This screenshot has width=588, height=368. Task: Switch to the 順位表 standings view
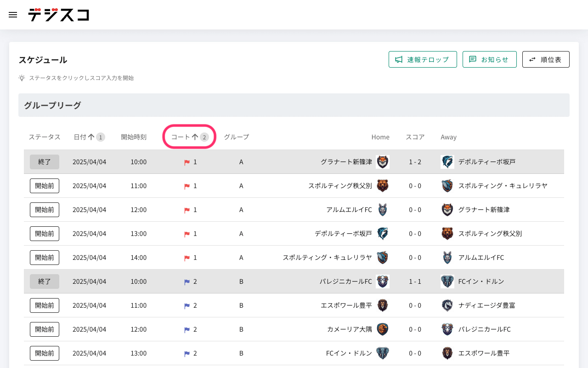(546, 59)
